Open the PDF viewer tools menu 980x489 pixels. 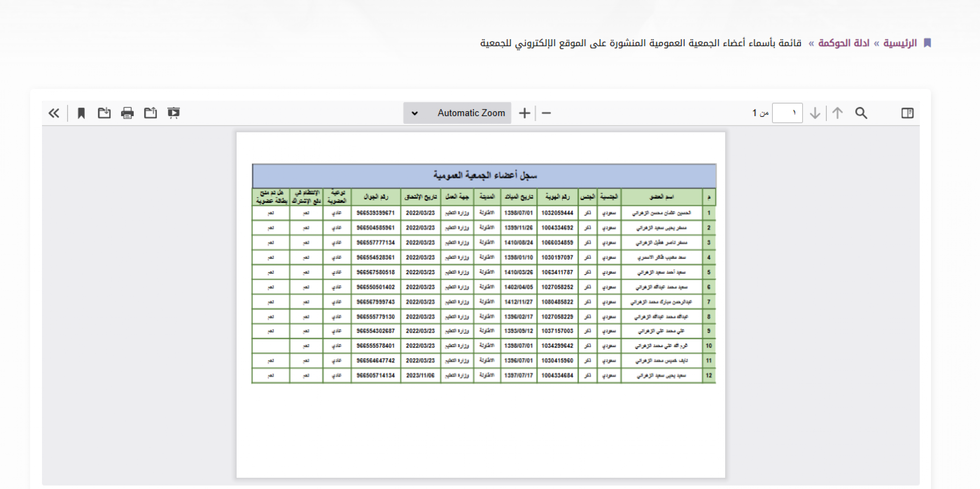54,113
